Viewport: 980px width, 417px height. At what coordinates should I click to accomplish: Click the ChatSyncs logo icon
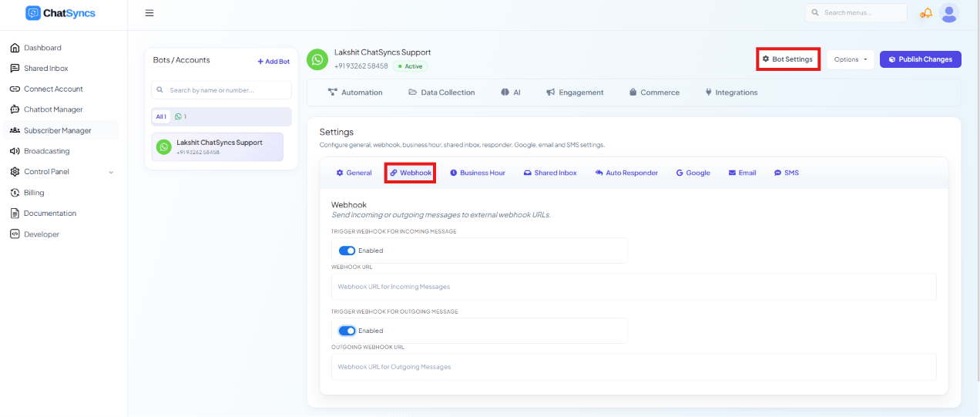(x=33, y=13)
